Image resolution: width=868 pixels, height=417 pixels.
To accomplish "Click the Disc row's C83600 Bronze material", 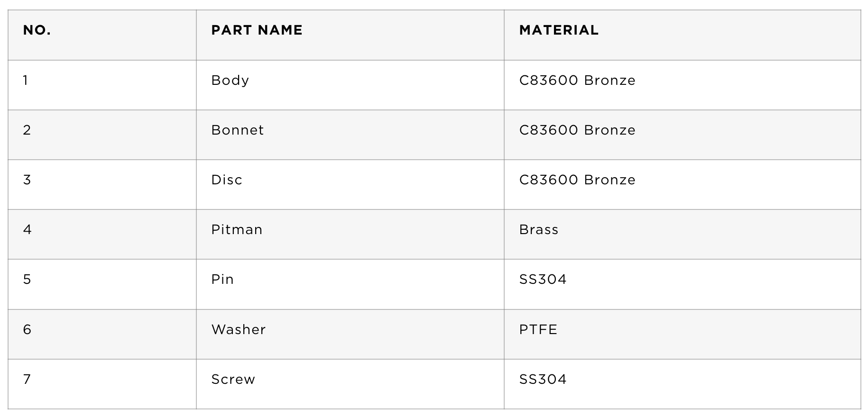I will coord(577,180).
